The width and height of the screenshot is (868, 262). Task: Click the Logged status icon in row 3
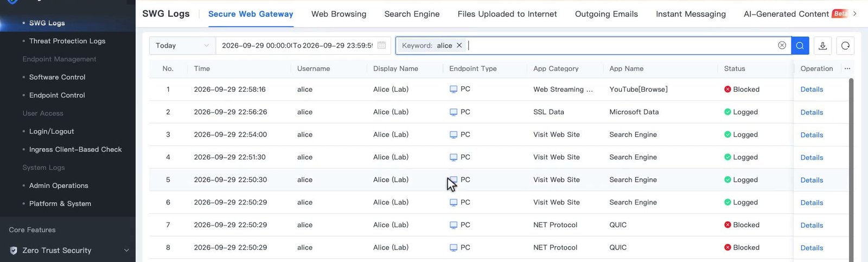point(727,135)
